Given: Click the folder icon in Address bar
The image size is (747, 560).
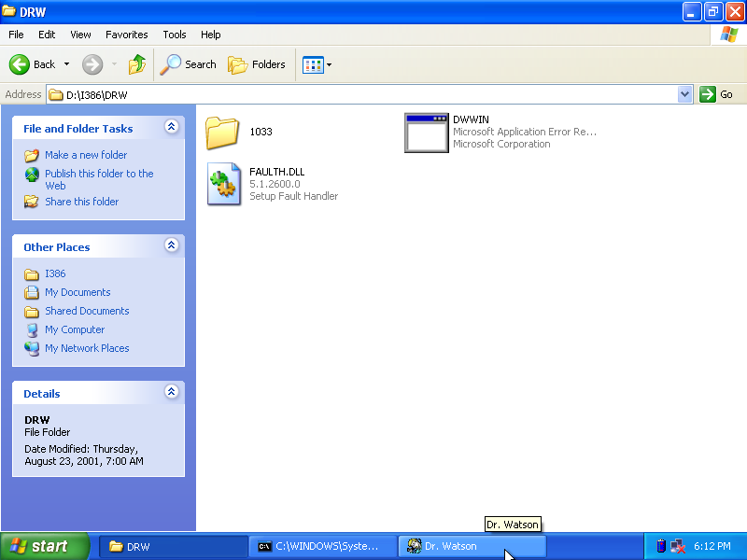Looking at the screenshot, I should (x=56, y=95).
